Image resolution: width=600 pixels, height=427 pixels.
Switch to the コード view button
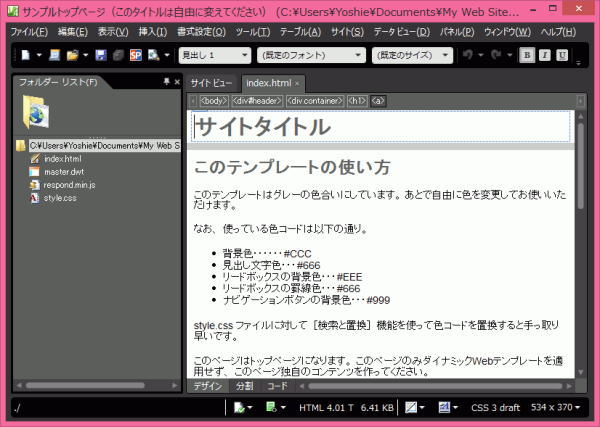click(277, 385)
